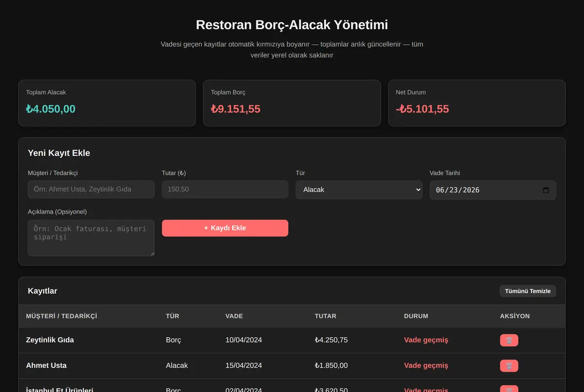The image size is (584, 392).
Task: Click the date cell 10/04/2024
Action: pos(243,340)
